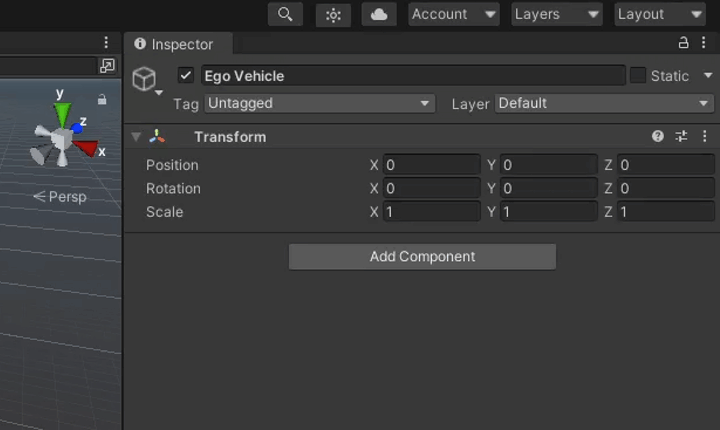Open the Transform help reference icon
720x430 pixels.
(x=658, y=136)
